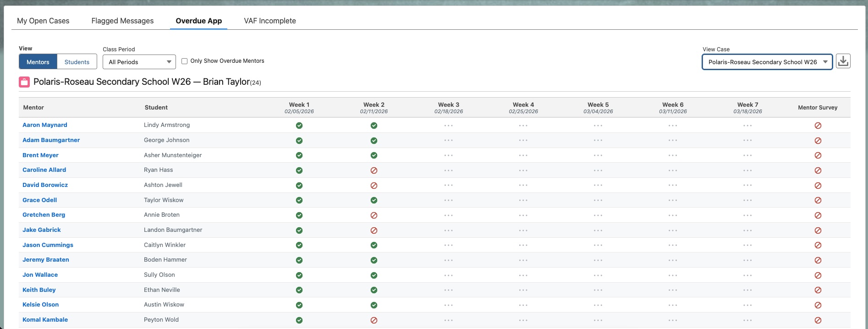Screen dimensions: 868x329
Task: Open the VAF Incomplete tab
Action: (x=269, y=21)
